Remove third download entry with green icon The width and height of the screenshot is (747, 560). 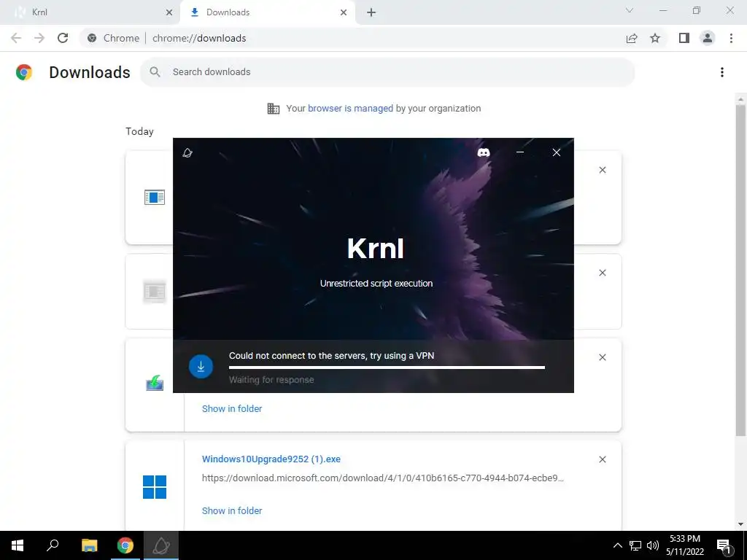coord(602,357)
